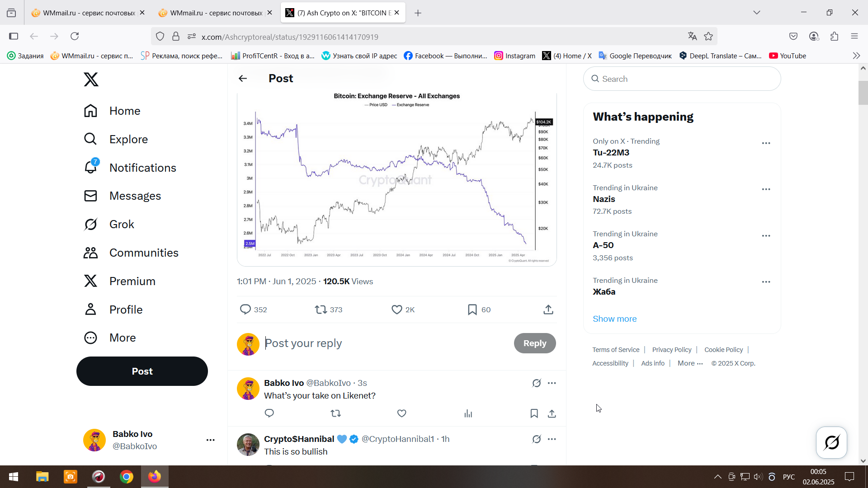This screenshot has width=868, height=488.
Task: Click the page vertical scrollbar thumb
Action: click(x=863, y=93)
